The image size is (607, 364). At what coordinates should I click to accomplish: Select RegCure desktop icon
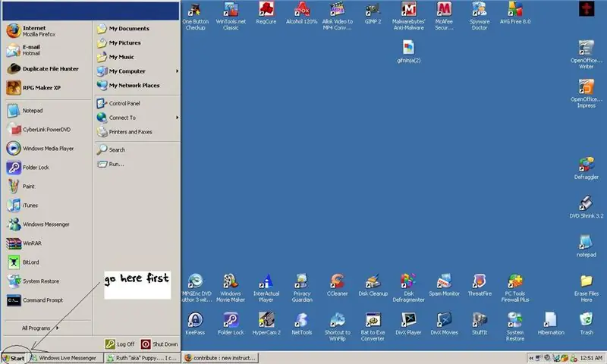coord(266,13)
